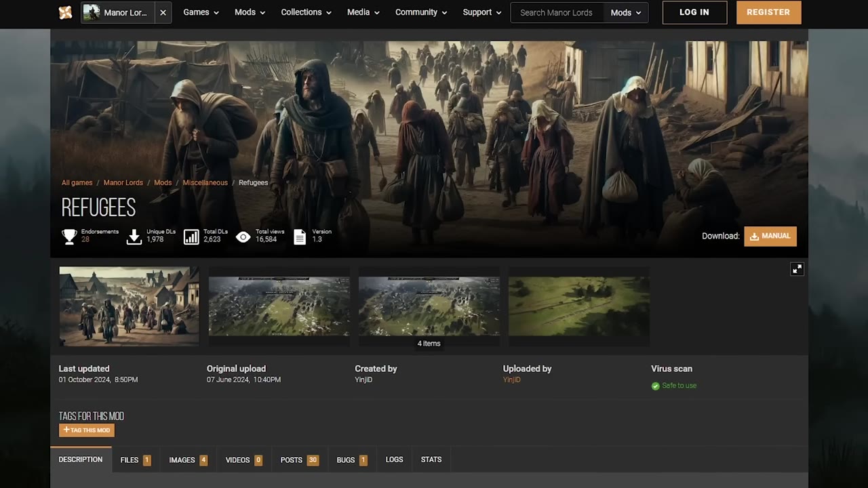Click the LOG IN button
Viewport: 868px width, 488px height.
[x=694, y=12]
